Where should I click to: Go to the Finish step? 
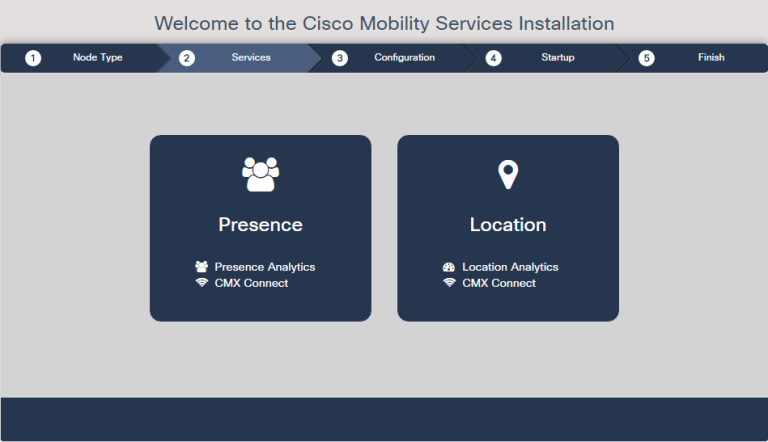711,57
